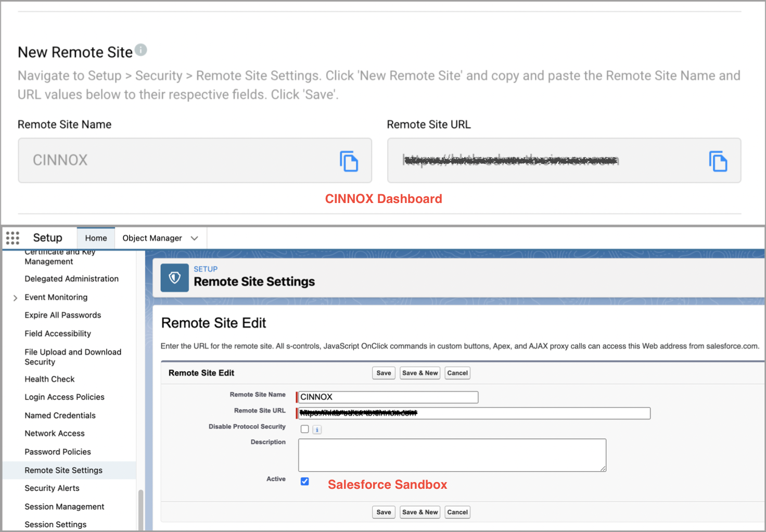Screen dimensions: 766x532
Task: Click info icon next to Disable Protocol Security
Action: (317, 429)
